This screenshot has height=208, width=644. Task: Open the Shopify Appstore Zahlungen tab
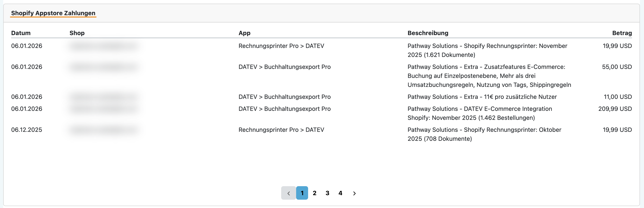point(53,13)
